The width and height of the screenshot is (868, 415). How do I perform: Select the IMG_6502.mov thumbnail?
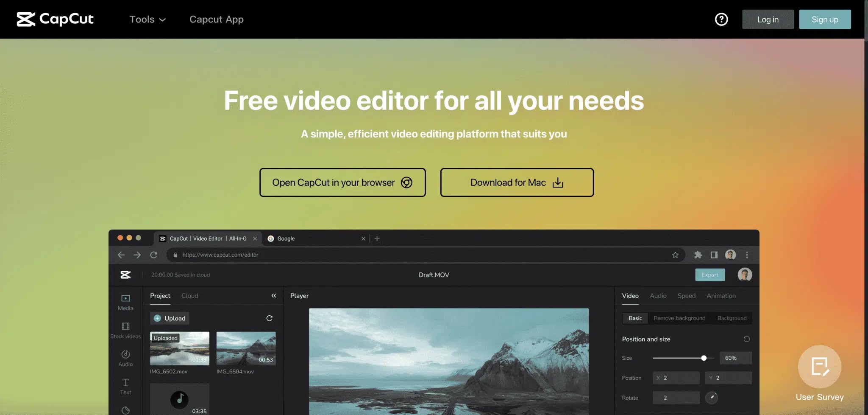coord(179,348)
